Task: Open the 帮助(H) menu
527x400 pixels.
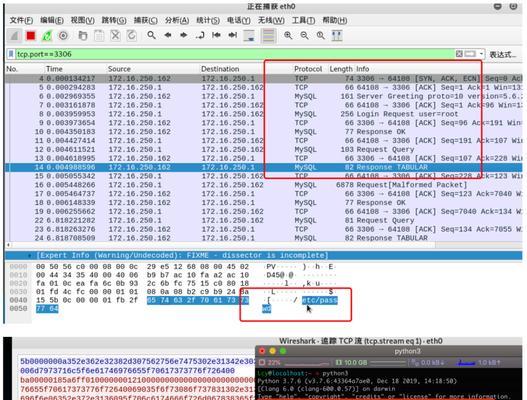Action: tap(334, 20)
